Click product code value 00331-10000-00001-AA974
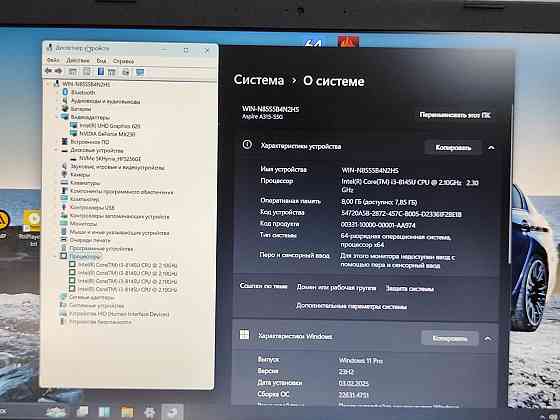This screenshot has height=420, width=560. 378,225
